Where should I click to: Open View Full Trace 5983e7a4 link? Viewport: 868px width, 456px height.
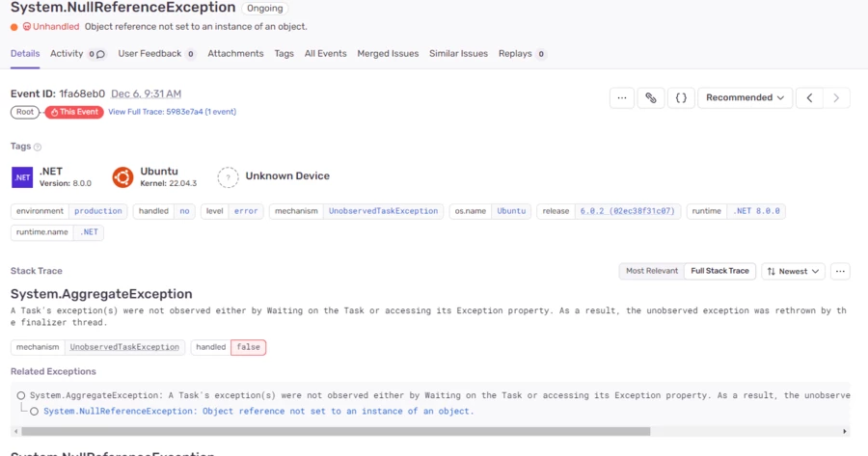pos(173,112)
